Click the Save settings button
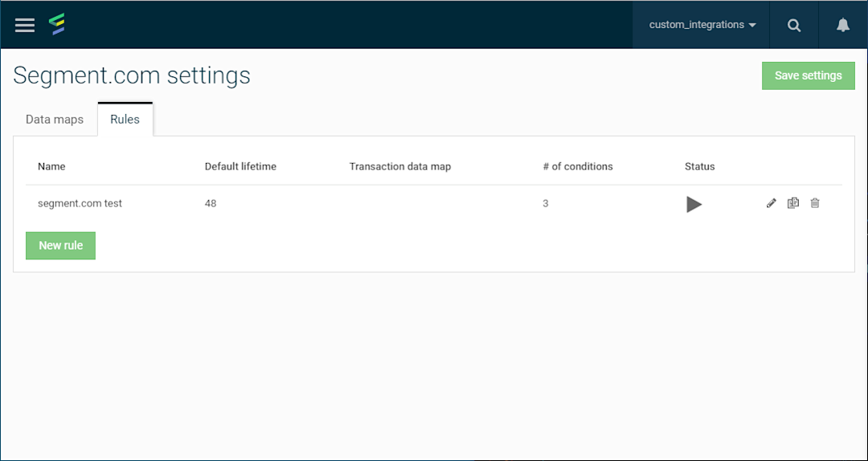This screenshot has height=461, width=868. [809, 75]
